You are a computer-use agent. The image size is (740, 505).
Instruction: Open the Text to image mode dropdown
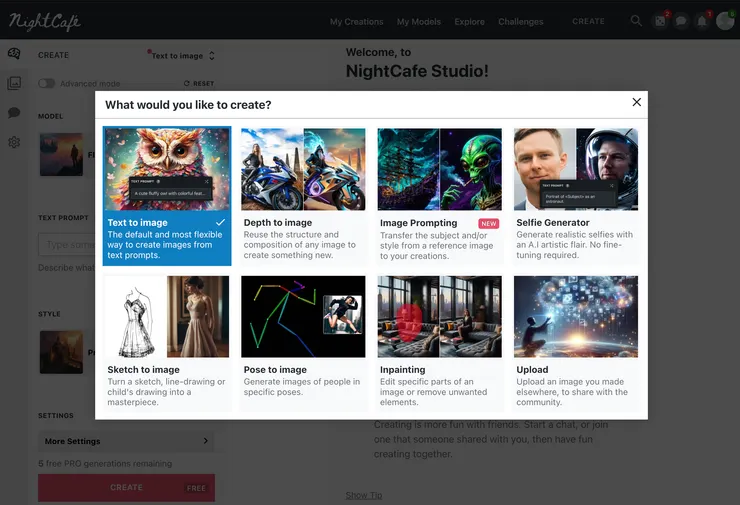click(x=183, y=56)
